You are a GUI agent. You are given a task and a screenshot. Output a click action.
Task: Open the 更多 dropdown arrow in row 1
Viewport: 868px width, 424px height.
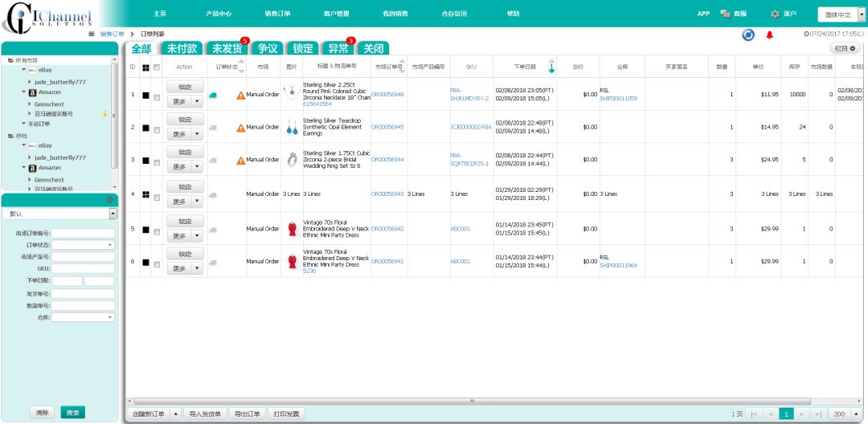[198, 101]
